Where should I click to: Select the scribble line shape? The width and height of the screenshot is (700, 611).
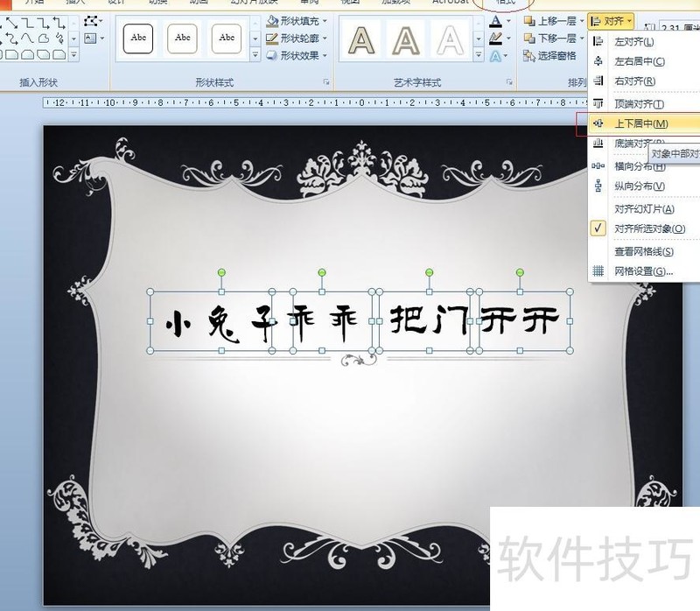(x=59, y=39)
